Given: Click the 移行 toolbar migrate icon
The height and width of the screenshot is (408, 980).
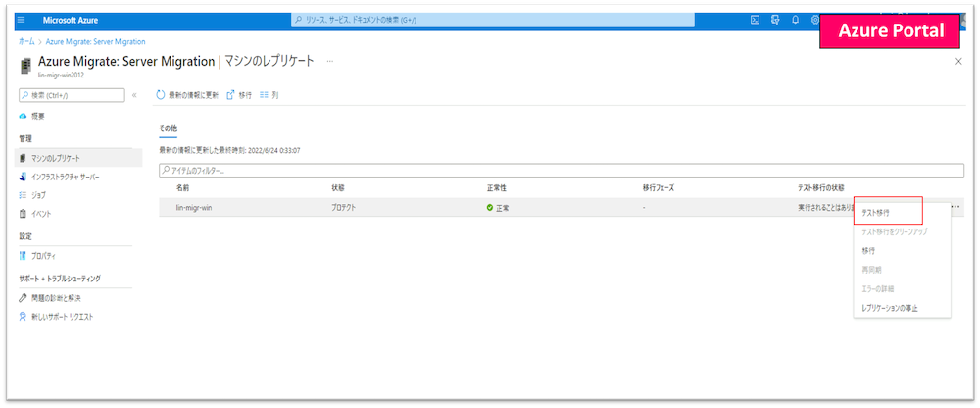Looking at the screenshot, I should pos(230,95).
